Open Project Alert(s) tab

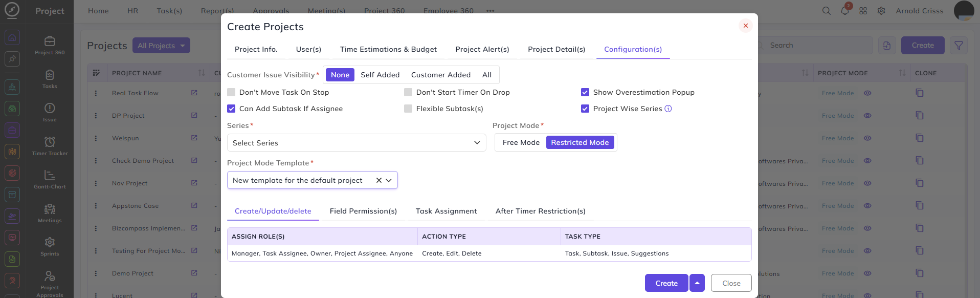pos(482,49)
